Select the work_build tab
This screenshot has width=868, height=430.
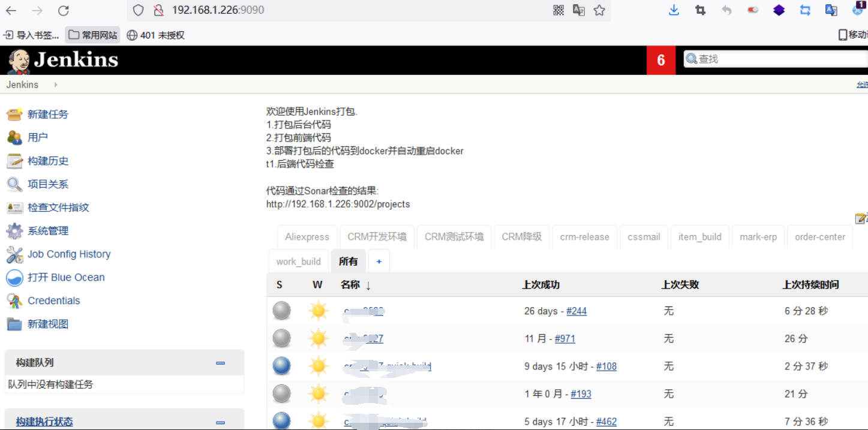(x=299, y=261)
